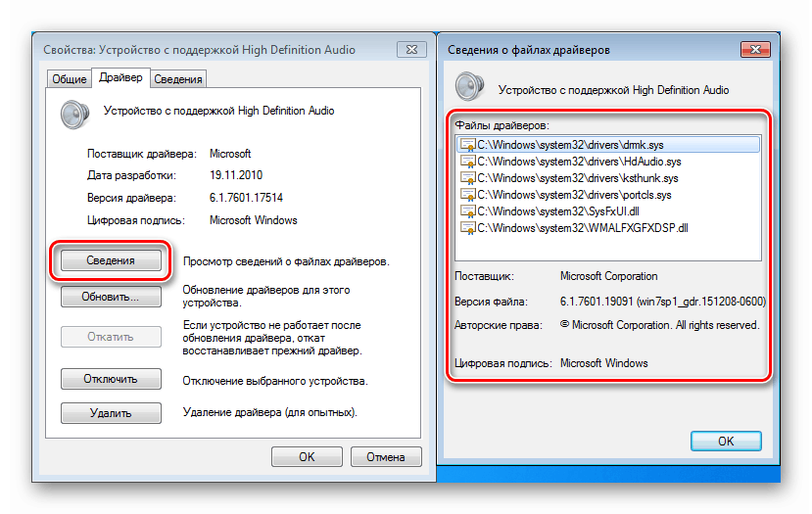Switch to the Общие tab
The height and width of the screenshot is (514, 812).
(x=70, y=79)
